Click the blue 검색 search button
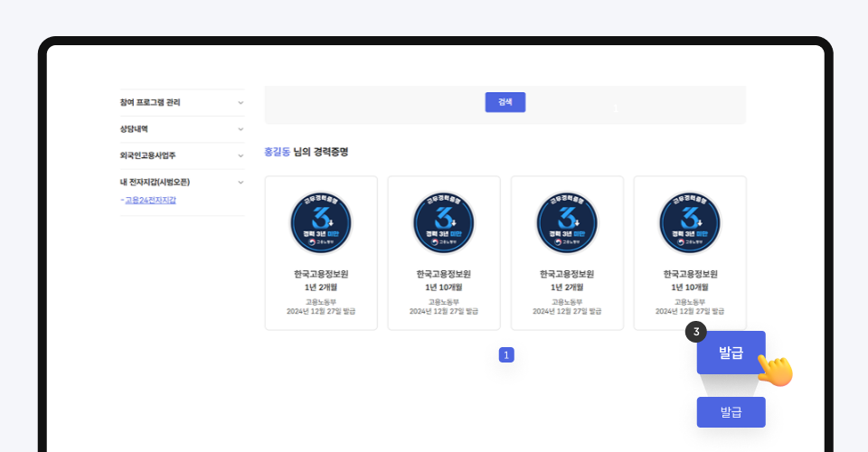This screenshot has width=868, height=452. pyautogui.click(x=505, y=102)
